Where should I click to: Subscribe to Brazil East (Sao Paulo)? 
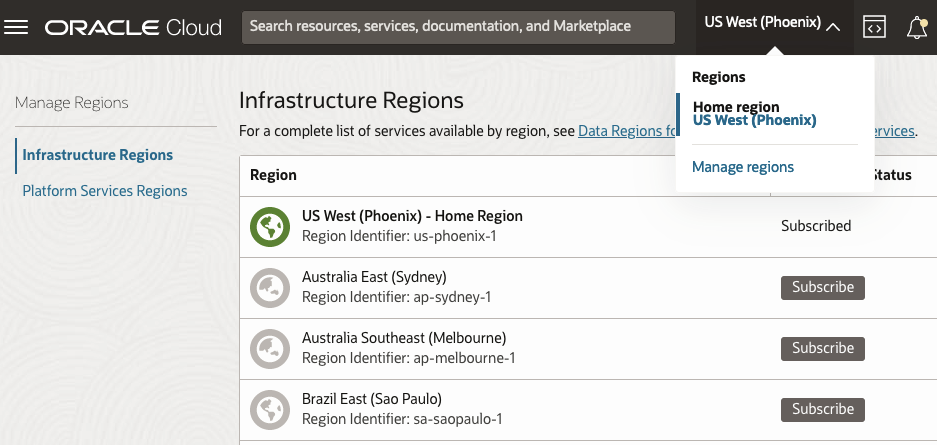point(823,410)
